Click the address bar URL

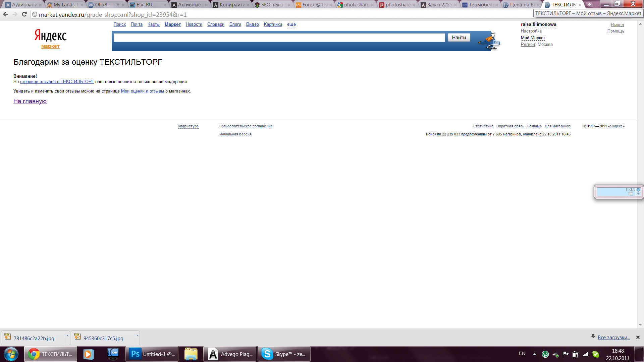point(113,14)
